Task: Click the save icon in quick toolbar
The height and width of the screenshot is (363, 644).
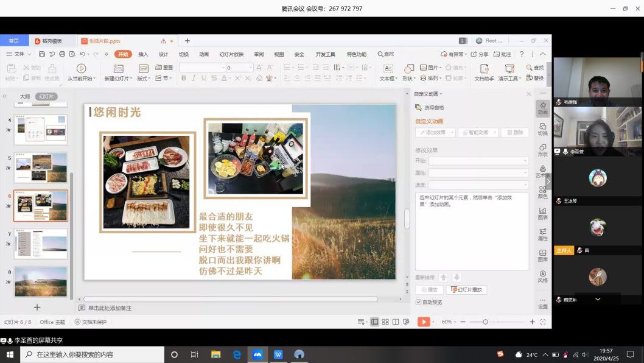Action: pos(42,54)
